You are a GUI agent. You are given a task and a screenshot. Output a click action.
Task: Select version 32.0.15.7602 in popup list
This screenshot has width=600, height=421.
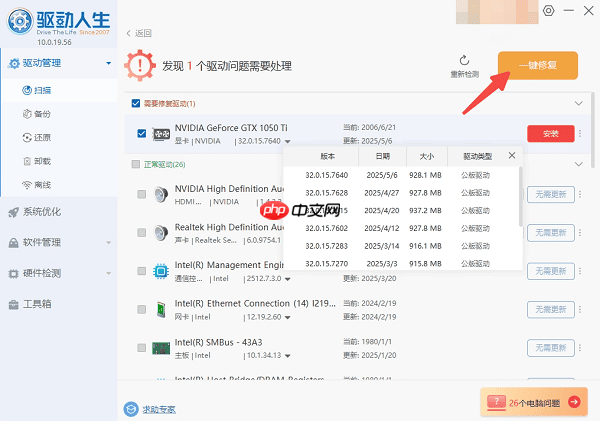pos(401,228)
